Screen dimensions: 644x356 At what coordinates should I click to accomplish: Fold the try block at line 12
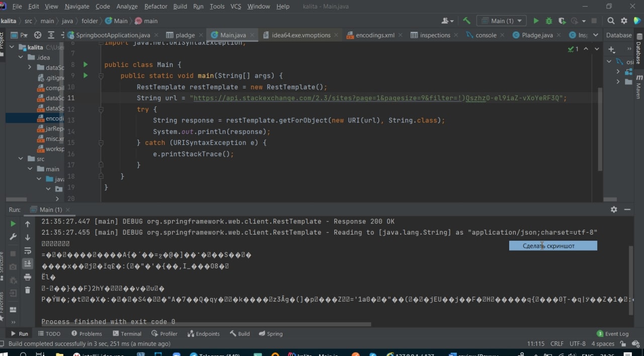point(101,109)
